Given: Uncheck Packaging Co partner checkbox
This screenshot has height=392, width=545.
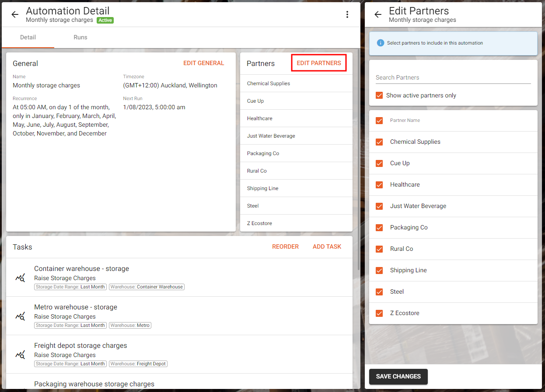Looking at the screenshot, I should coord(379,228).
